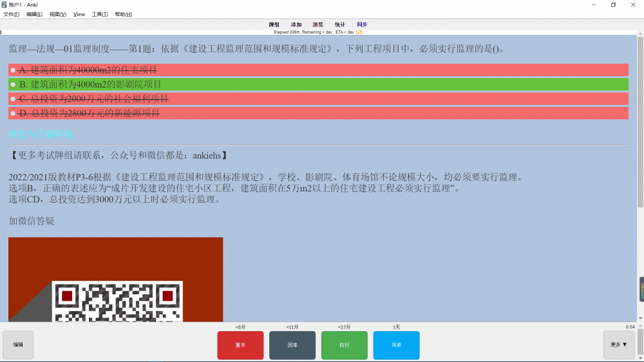The width and height of the screenshot is (644, 362).
Task: Select radio option B 影剧院项目
Action: (13, 84)
